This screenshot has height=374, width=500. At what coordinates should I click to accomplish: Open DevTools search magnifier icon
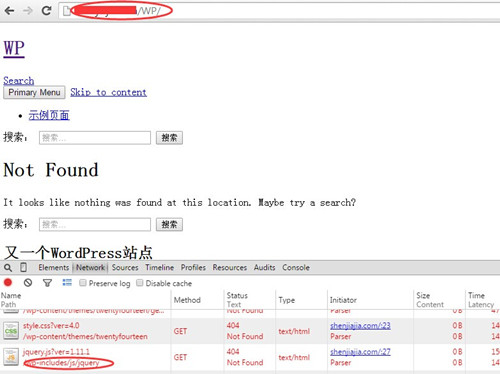pyautogui.click(x=8, y=267)
